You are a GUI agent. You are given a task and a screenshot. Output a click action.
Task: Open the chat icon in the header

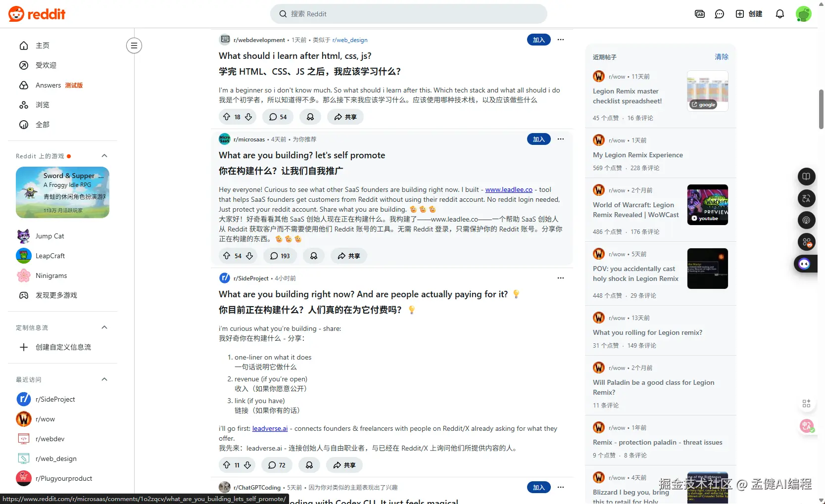[x=720, y=14]
